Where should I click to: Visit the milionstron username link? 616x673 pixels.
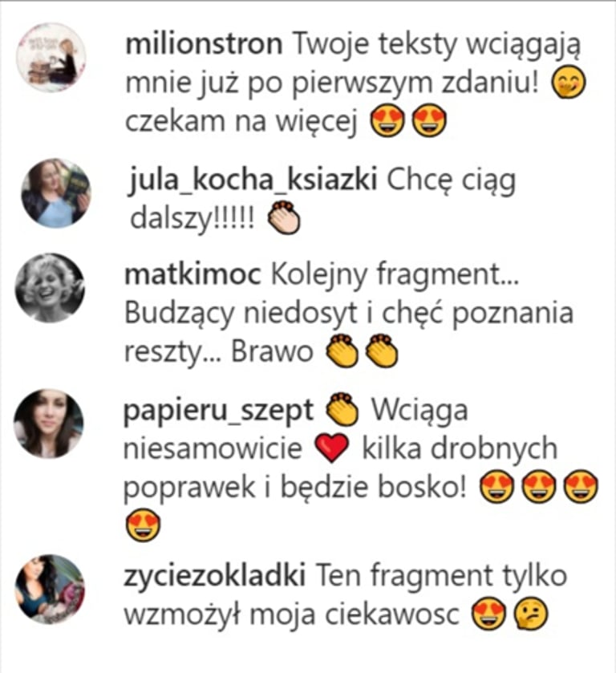click(204, 43)
